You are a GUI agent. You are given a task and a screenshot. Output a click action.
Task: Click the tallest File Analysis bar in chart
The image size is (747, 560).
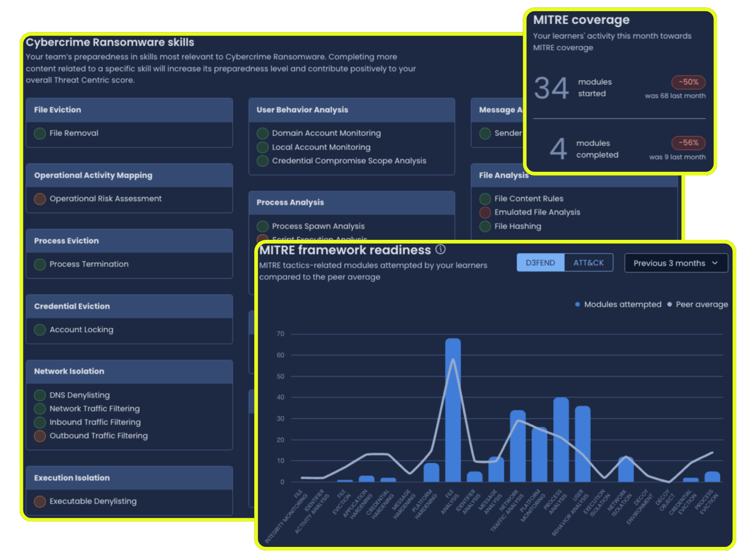pyautogui.click(x=453, y=410)
